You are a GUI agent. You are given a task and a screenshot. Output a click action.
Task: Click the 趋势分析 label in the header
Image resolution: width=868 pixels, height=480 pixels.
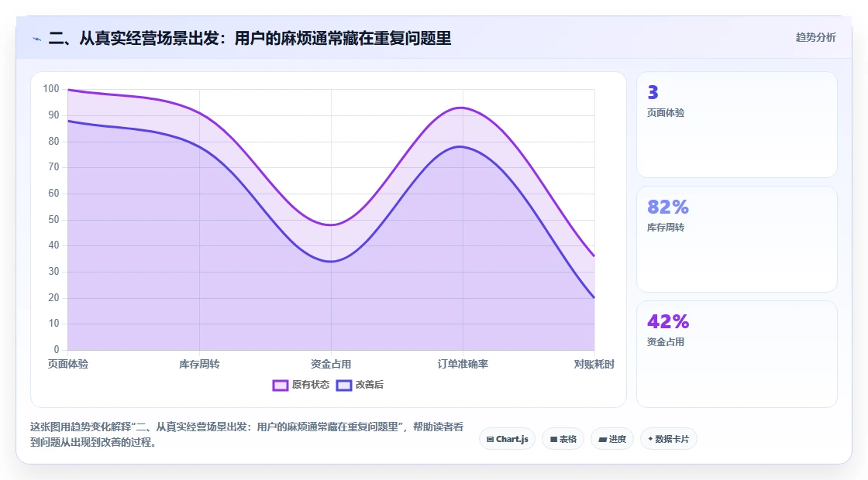click(815, 38)
